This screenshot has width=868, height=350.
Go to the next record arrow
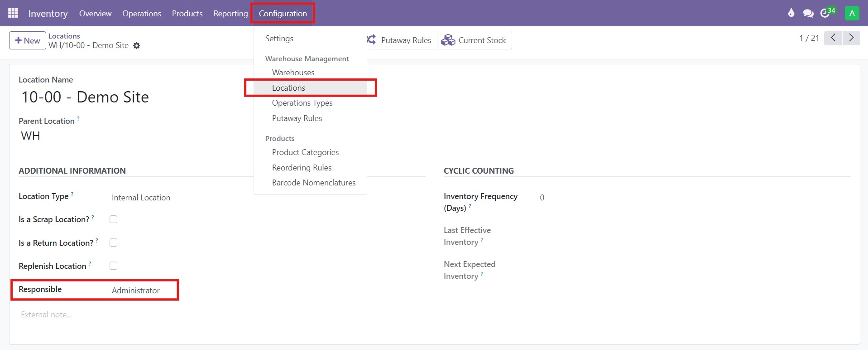[x=851, y=38]
